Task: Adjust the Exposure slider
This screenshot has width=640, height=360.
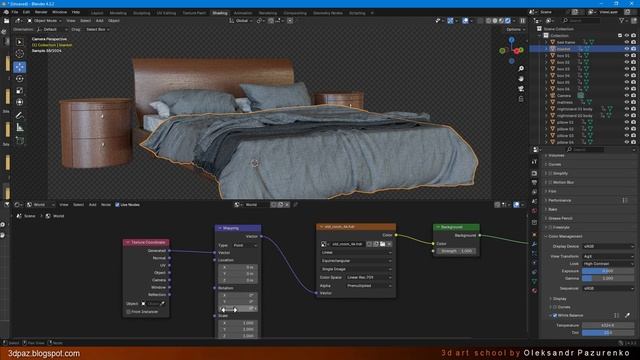Action: point(609,271)
